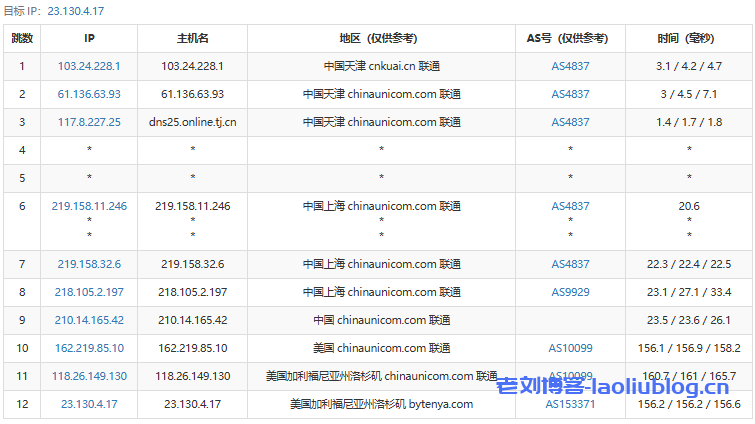
Task: Click the 主机名 column header
Action: 192,38
